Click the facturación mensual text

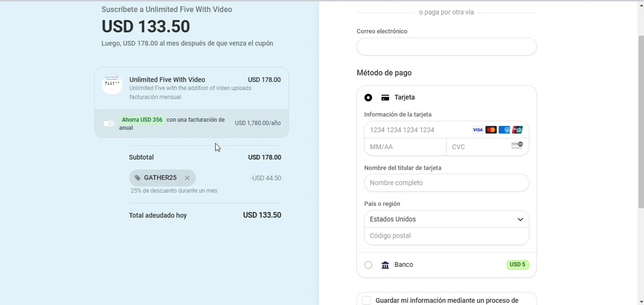[x=155, y=97]
